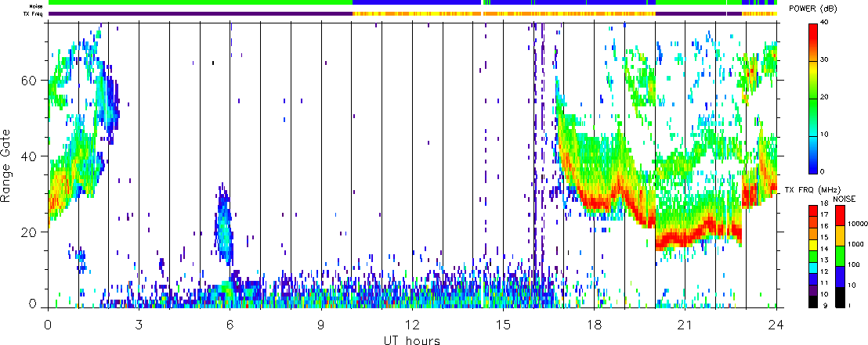Screen dimensions: 868x345
Task: Click the 40 value on POWER colorbar
Action: [826, 23]
